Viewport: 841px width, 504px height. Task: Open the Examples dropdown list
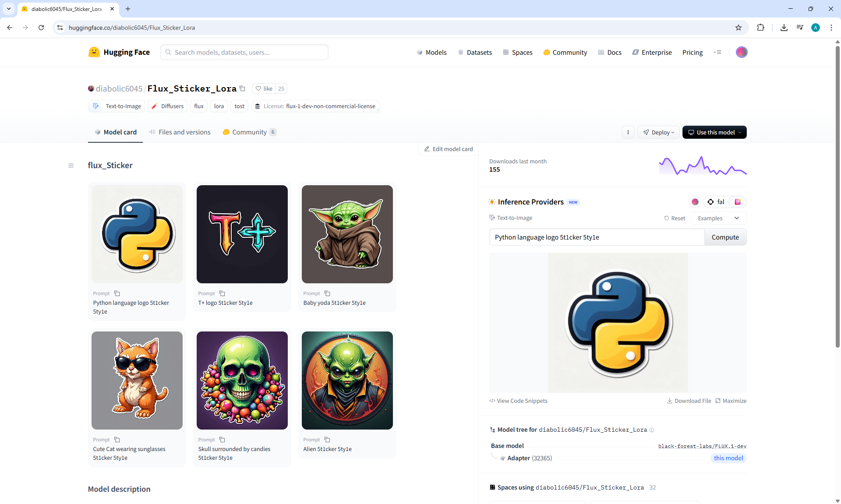[718, 218]
